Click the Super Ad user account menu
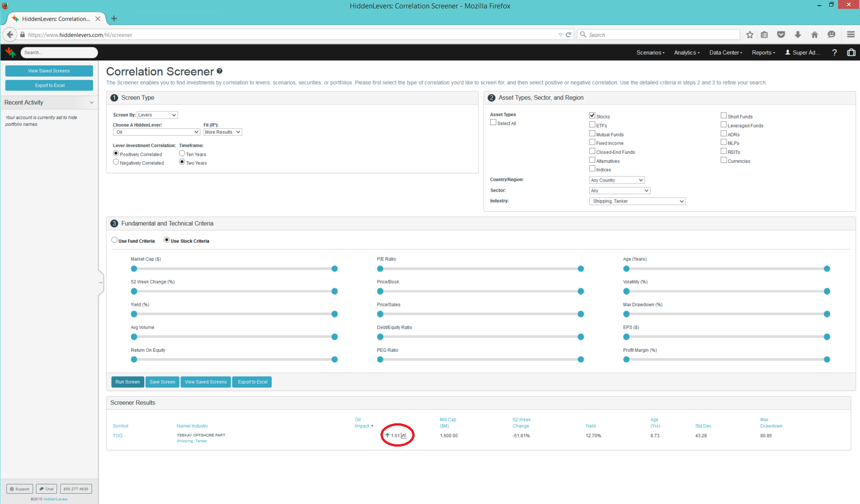The height and width of the screenshot is (504, 860). [x=803, y=53]
